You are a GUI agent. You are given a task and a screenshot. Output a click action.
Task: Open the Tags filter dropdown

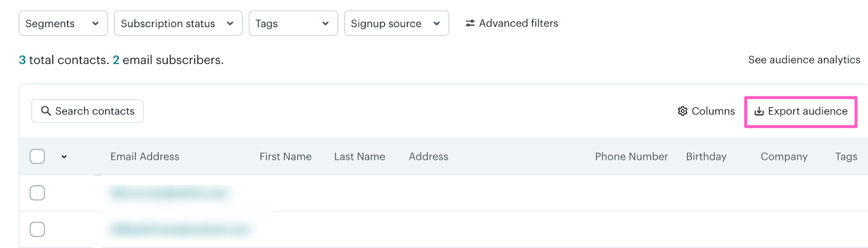[x=293, y=23]
